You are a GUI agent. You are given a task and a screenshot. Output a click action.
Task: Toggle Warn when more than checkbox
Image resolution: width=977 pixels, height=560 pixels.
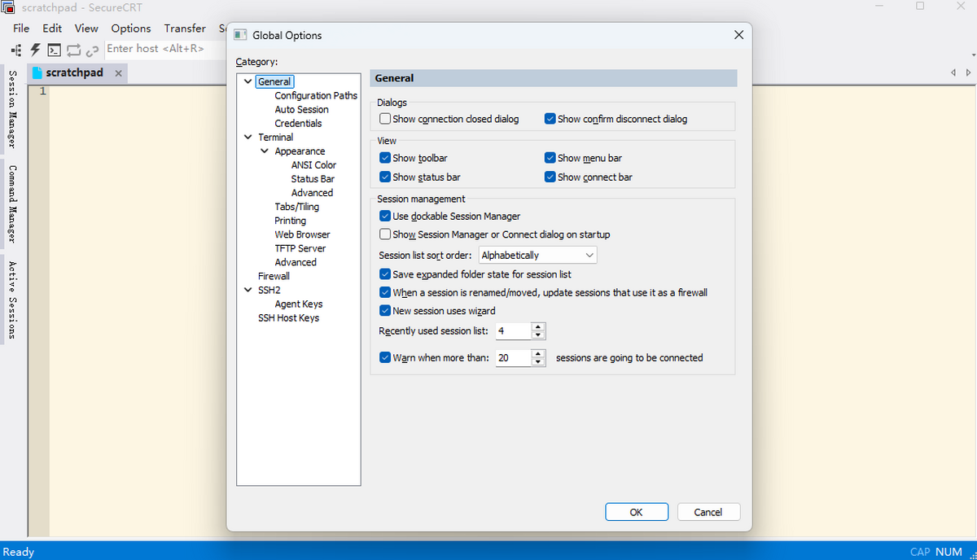pos(385,357)
